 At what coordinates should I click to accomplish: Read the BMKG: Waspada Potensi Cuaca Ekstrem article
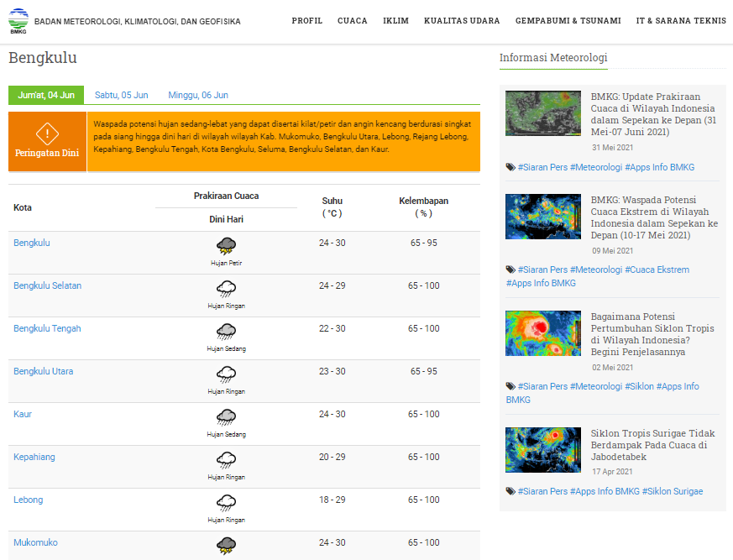[654, 217]
